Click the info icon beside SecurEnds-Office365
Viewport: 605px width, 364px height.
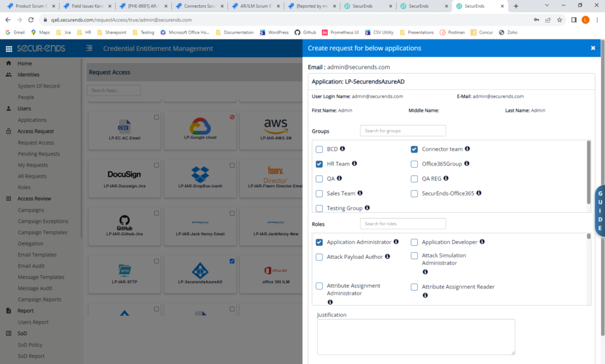pyautogui.click(x=479, y=193)
